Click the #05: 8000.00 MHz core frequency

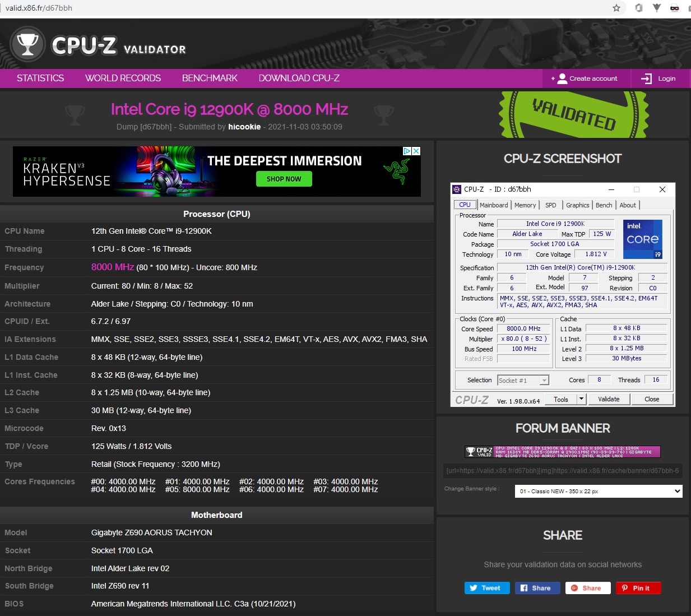click(x=197, y=490)
